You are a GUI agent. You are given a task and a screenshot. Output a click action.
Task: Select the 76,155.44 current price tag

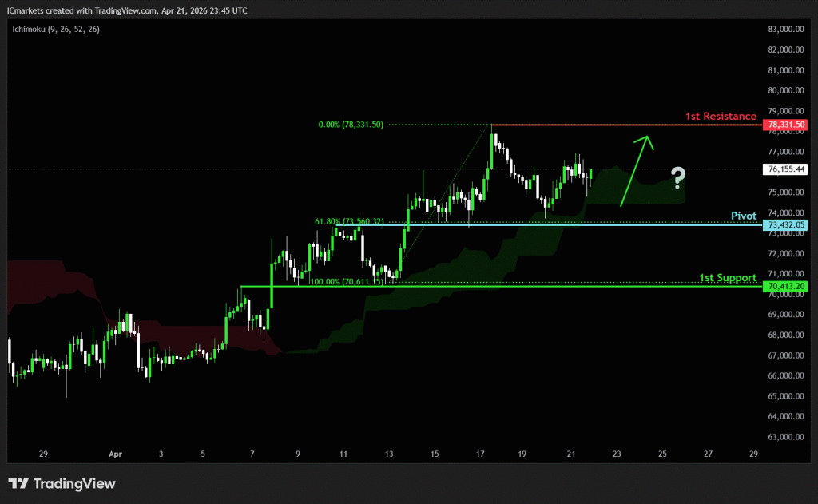(784, 169)
